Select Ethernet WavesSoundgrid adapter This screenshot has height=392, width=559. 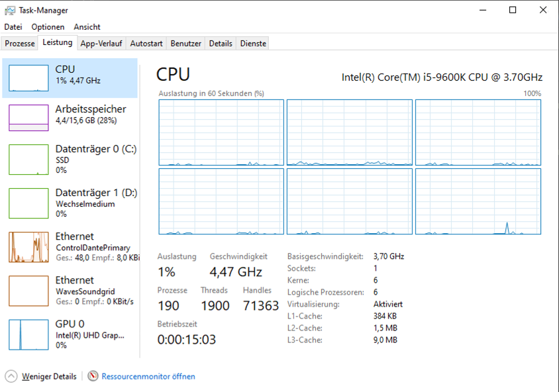[28, 291]
